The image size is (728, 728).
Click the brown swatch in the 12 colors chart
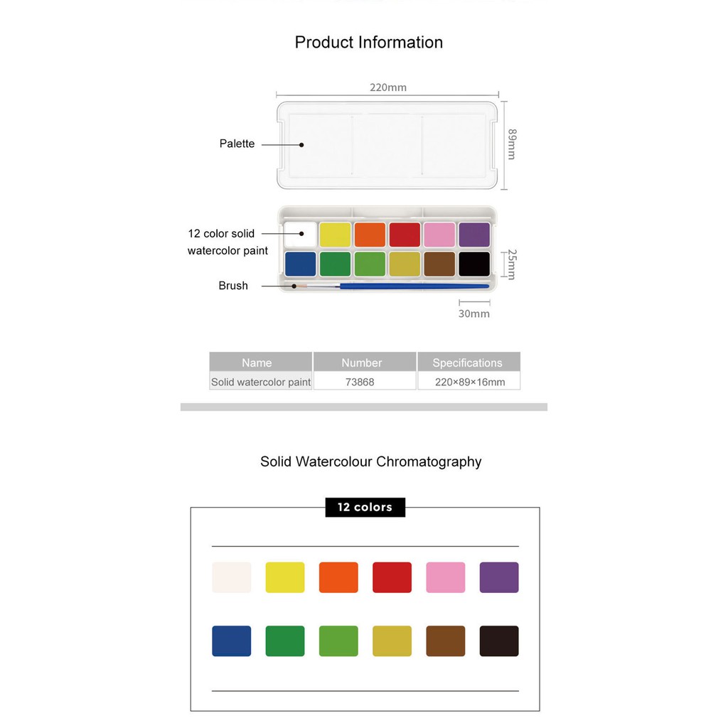pos(446,641)
